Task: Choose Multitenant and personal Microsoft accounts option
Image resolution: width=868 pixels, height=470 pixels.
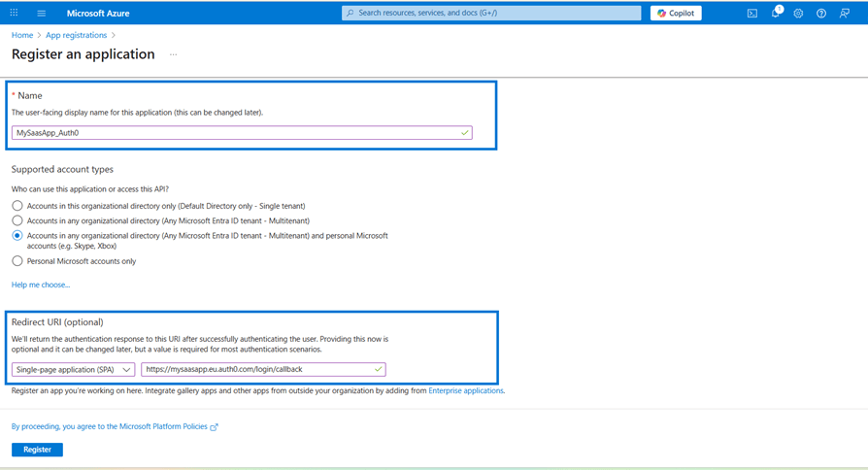Action: pos(17,236)
